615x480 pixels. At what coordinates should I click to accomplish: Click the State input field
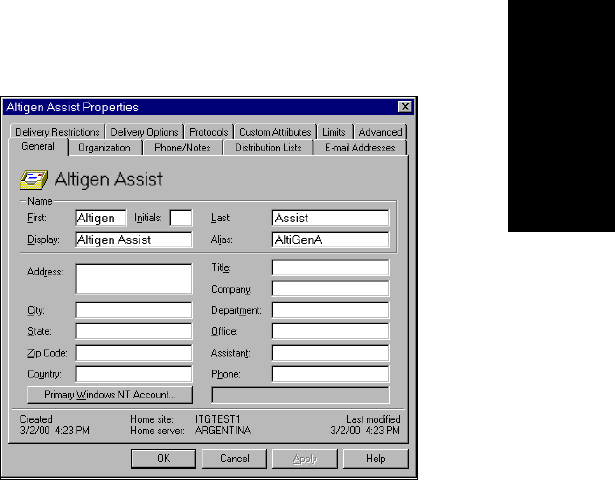[x=134, y=331]
